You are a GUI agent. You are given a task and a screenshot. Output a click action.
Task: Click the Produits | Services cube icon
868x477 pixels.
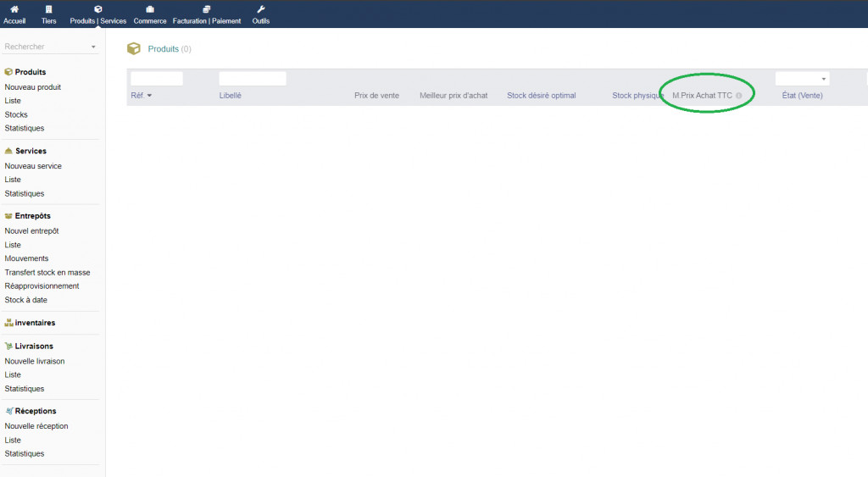pos(98,8)
